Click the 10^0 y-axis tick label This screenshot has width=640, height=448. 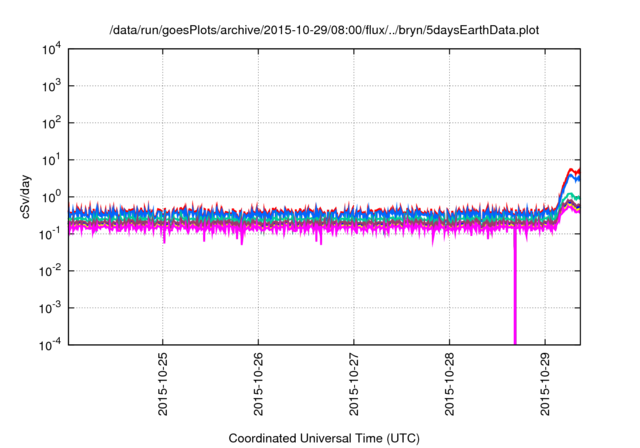pos(51,197)
